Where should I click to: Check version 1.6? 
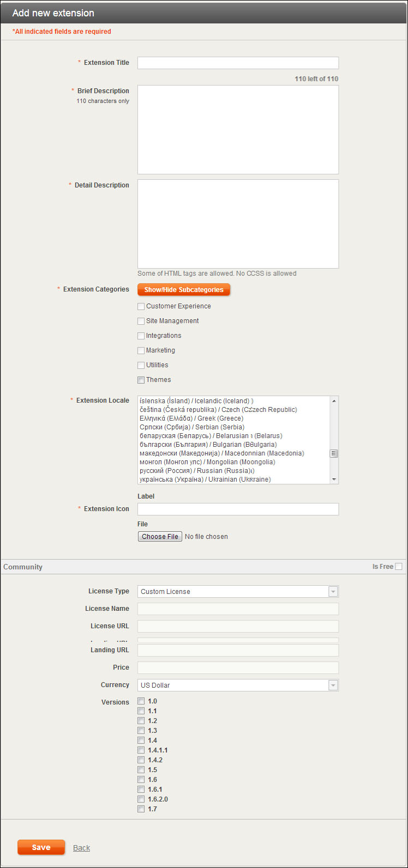click(141, 780)
